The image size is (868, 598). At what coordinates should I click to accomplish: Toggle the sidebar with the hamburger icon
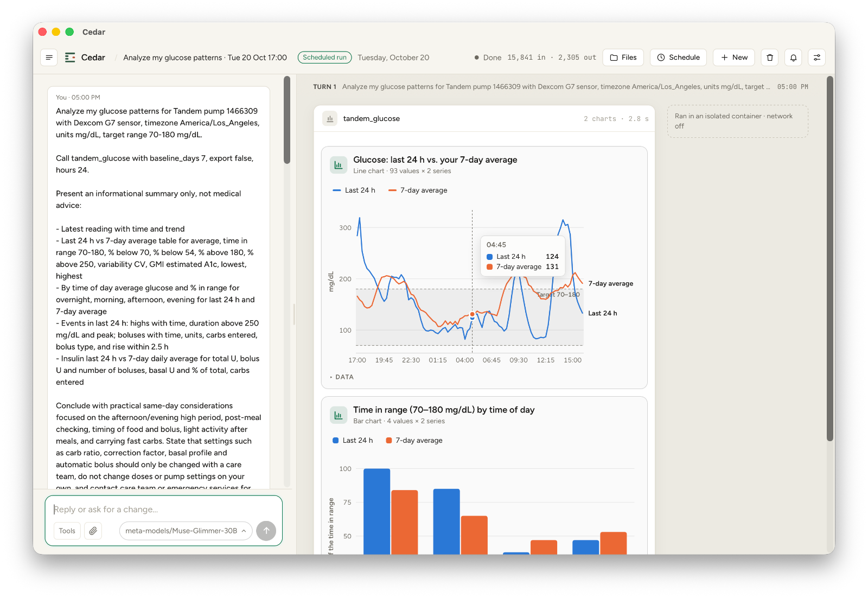click(49, 58)
